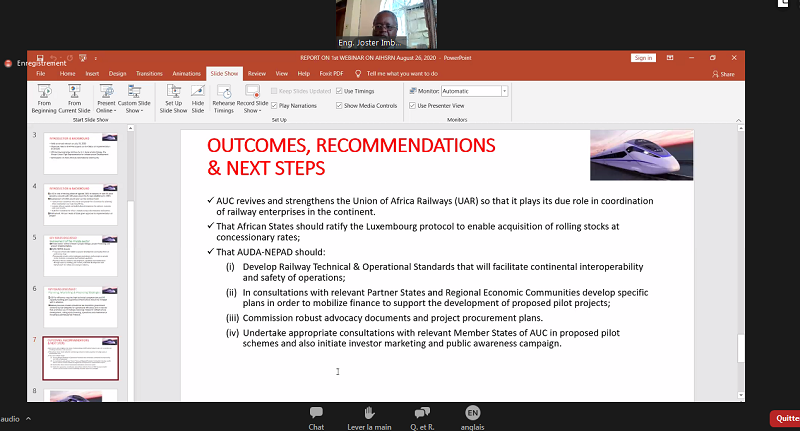The image size is (800, 431).
Task: Undo last action in Quick Access toolbar
Action: pos(54,58)
